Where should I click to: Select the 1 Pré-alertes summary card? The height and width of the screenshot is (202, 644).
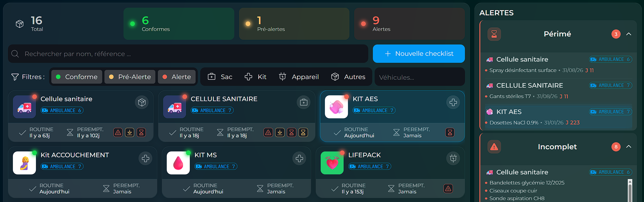tap(294, 24)
